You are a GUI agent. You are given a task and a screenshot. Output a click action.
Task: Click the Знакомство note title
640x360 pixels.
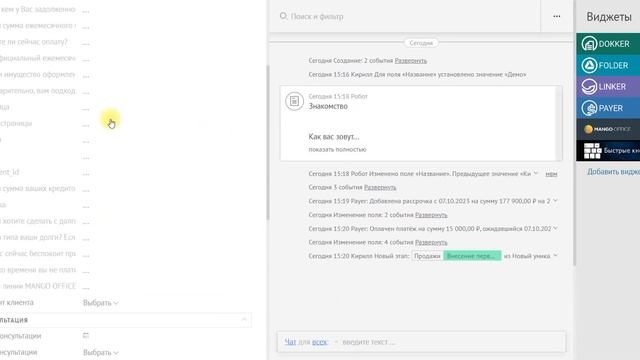point(328,106)
